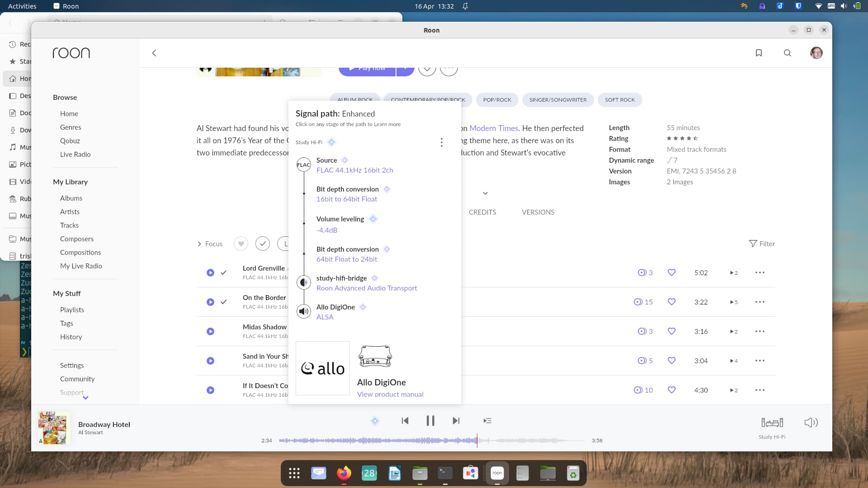
Task: Open the volume control speaker icon
Action: [x=811, y=422]
